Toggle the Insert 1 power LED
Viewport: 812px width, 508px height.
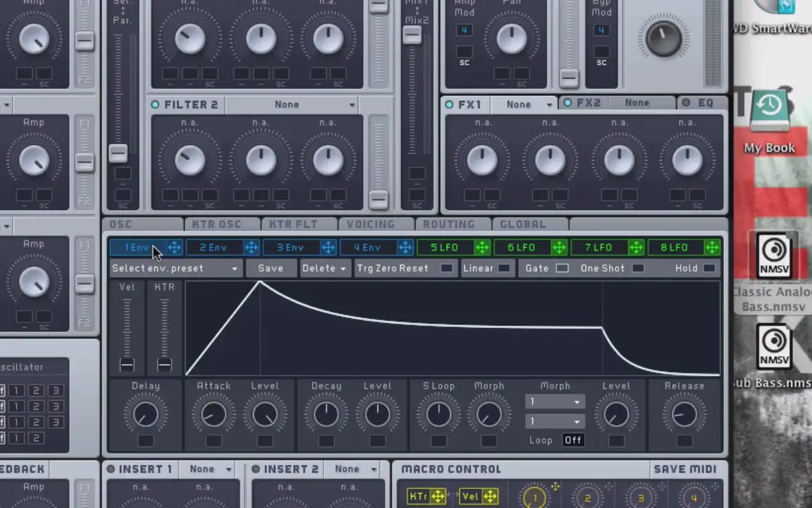[x=110, y=469]
